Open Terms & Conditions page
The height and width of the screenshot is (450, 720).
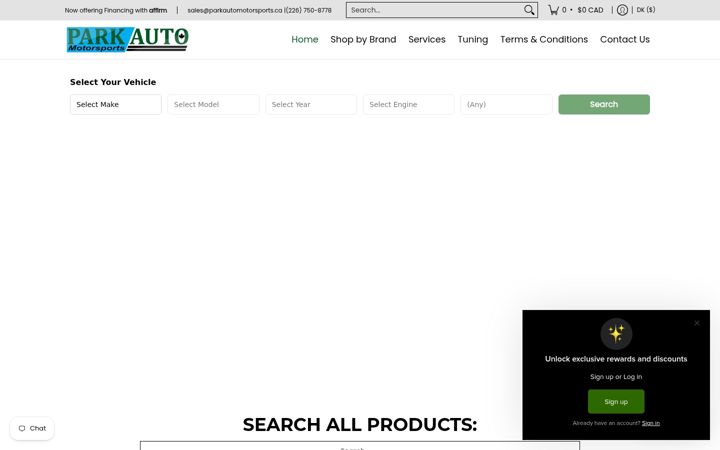(544, 39)
